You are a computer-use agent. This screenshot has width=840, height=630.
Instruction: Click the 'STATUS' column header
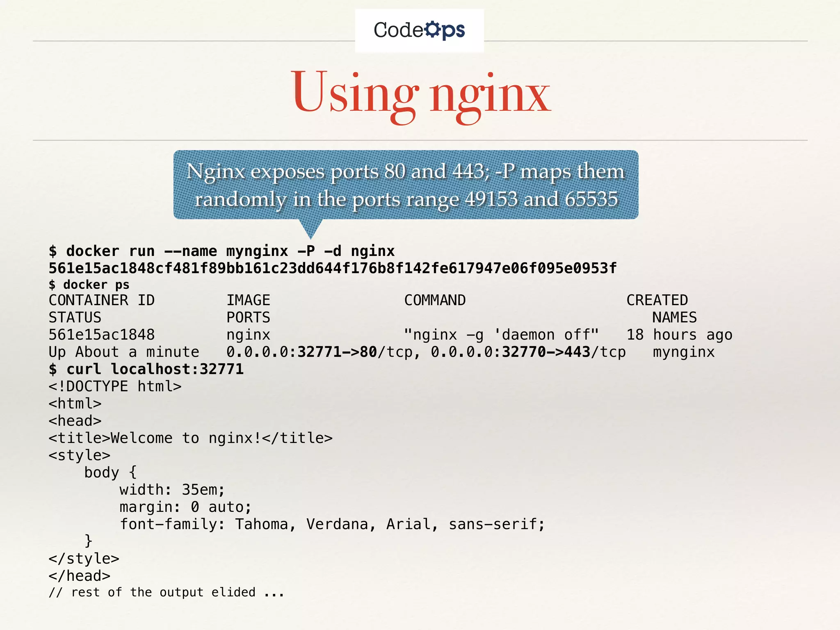(75, 317)
